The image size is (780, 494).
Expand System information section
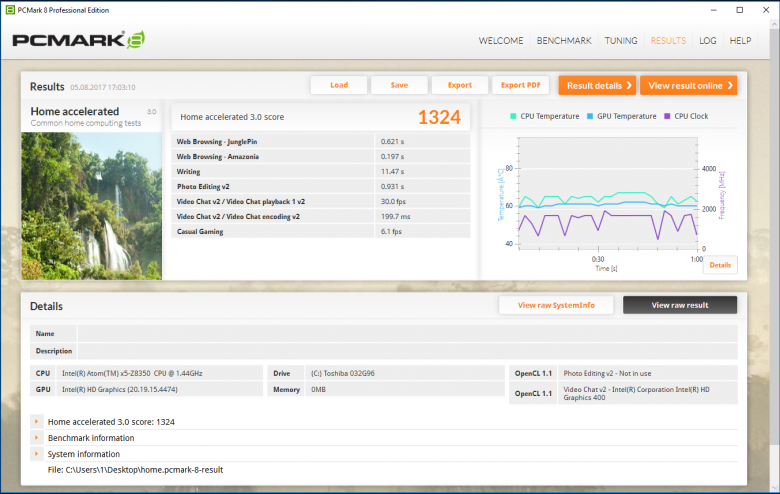[36, 454]
